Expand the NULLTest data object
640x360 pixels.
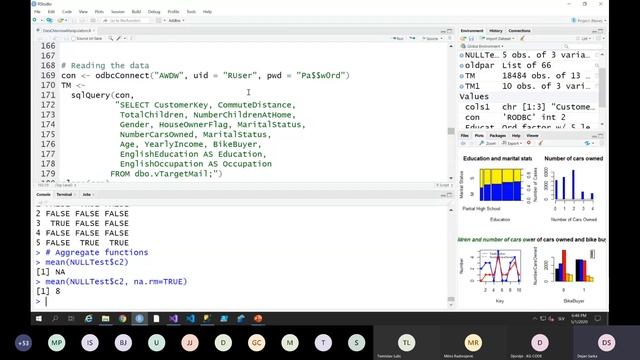pyautogui.click(x=462, y=55)
